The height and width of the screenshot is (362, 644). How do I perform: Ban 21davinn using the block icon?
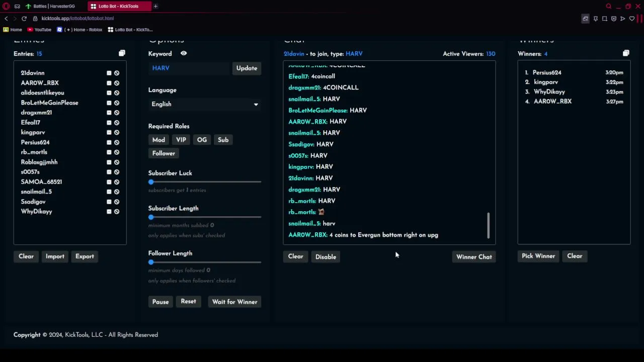(117, 73)
